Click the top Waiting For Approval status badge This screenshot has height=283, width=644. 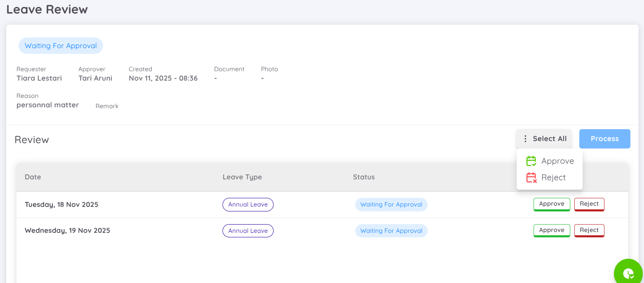[61, 46]
